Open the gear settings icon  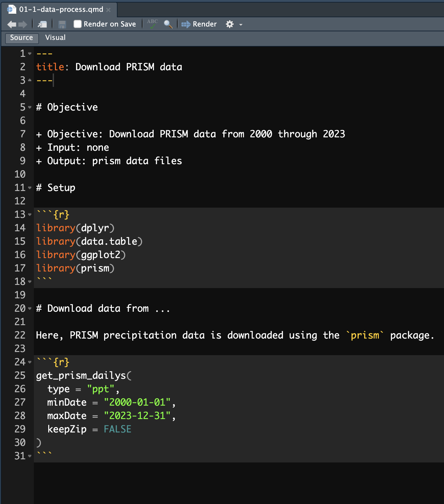pyautogui.click(x=230, y=24)
